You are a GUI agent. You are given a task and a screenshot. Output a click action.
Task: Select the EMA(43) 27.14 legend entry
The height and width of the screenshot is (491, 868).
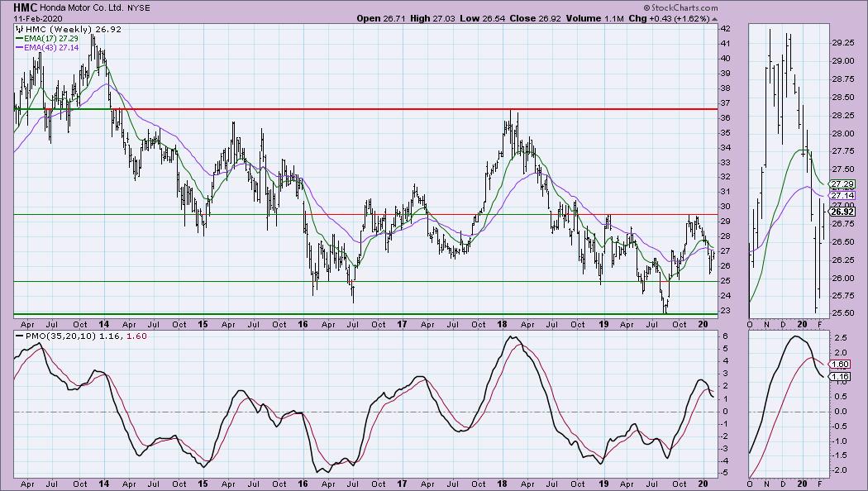pyautogui.click(x=47, y=48)
